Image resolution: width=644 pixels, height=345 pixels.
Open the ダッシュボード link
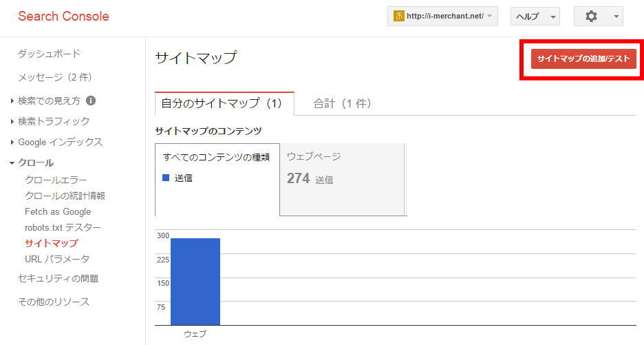pyautogui.click(x=49, y=54)
